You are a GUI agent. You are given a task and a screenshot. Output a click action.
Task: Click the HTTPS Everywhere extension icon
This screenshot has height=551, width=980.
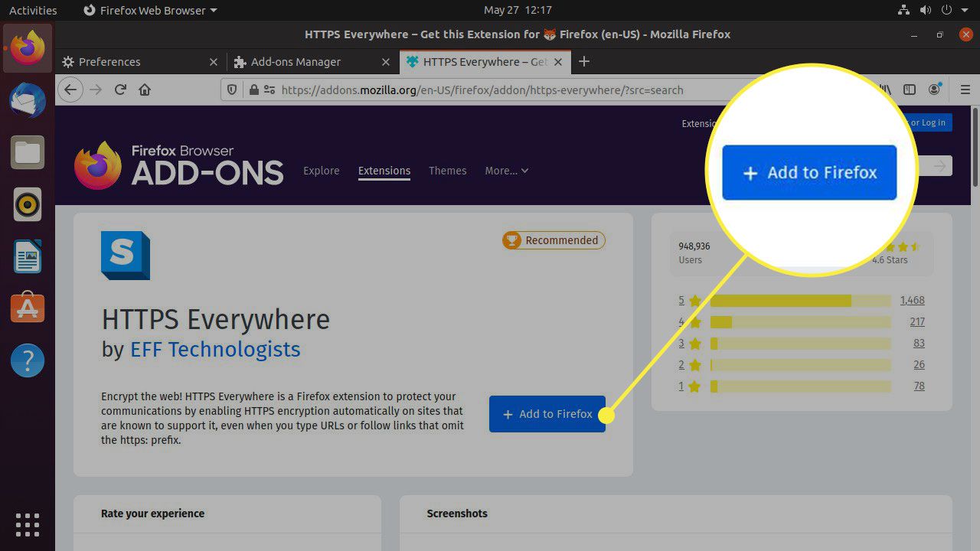[126, 256]
